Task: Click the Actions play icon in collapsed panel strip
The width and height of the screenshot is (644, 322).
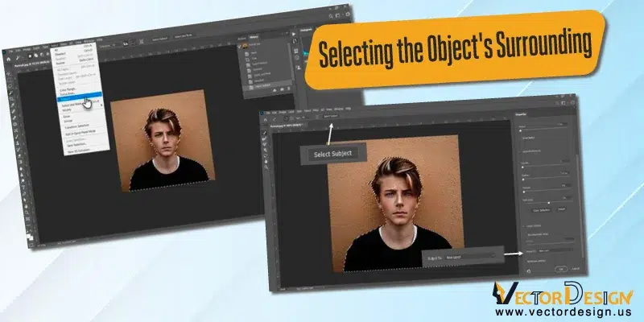Action: click(x=293, y=34)
